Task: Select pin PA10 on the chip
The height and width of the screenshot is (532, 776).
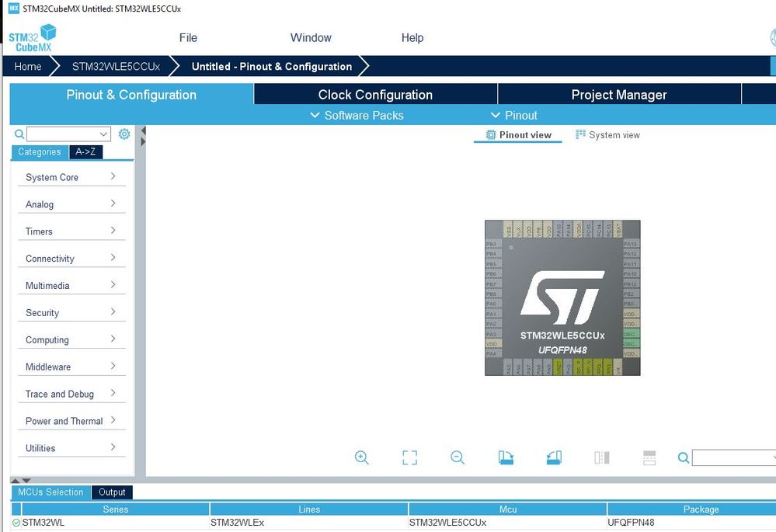Action: 631,273
